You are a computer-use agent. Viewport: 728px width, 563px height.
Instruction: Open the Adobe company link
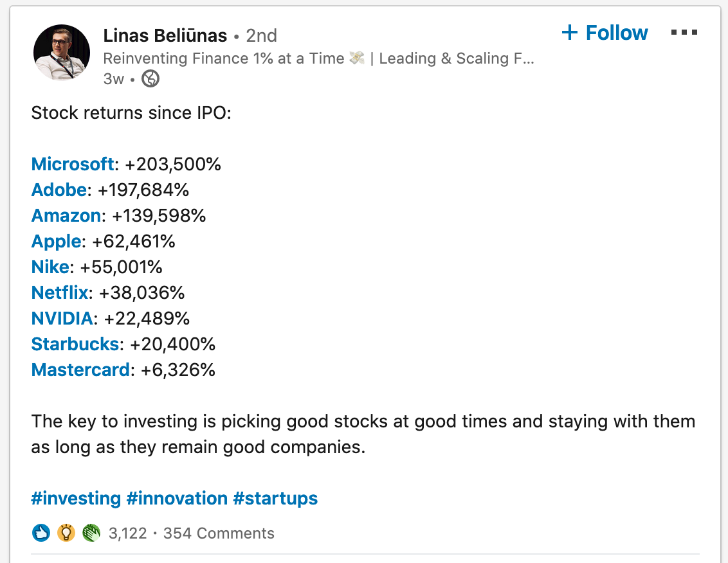[59, 190]
